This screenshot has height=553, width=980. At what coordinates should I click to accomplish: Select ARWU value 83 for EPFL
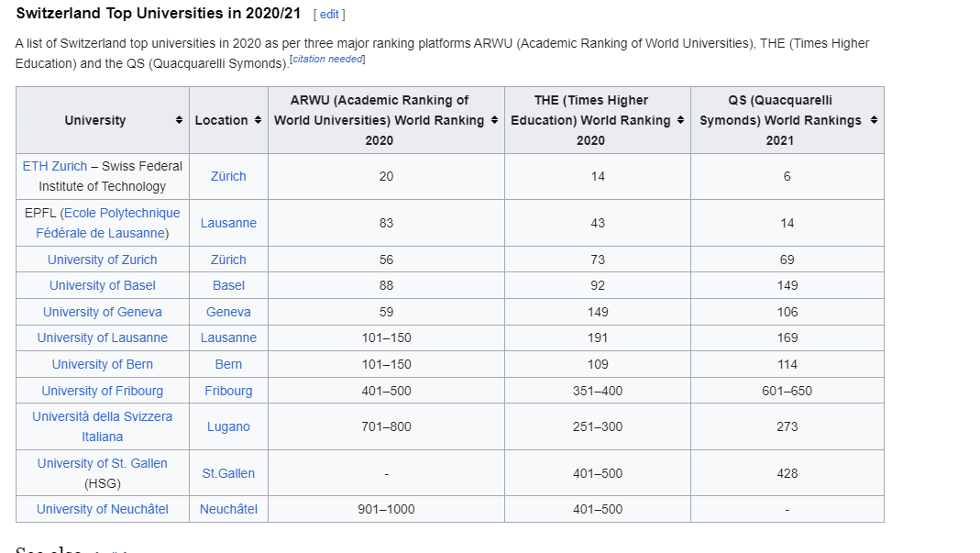[386, 223]
